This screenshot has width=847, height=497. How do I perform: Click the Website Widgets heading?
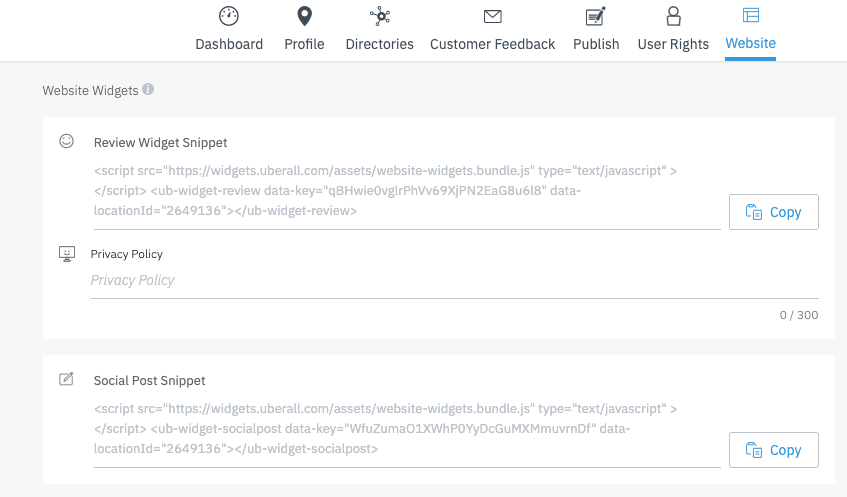coord(91,90)
